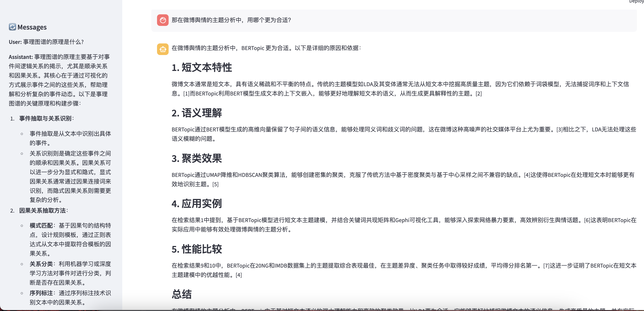
Task: Click sidebar bullet '序列标注'
Action: pos(41,293)
